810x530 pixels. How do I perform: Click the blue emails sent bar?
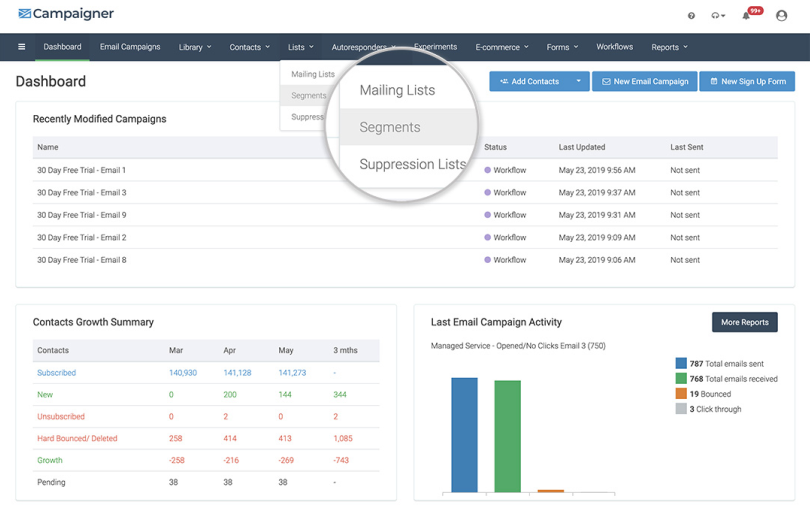coord(464,435)
